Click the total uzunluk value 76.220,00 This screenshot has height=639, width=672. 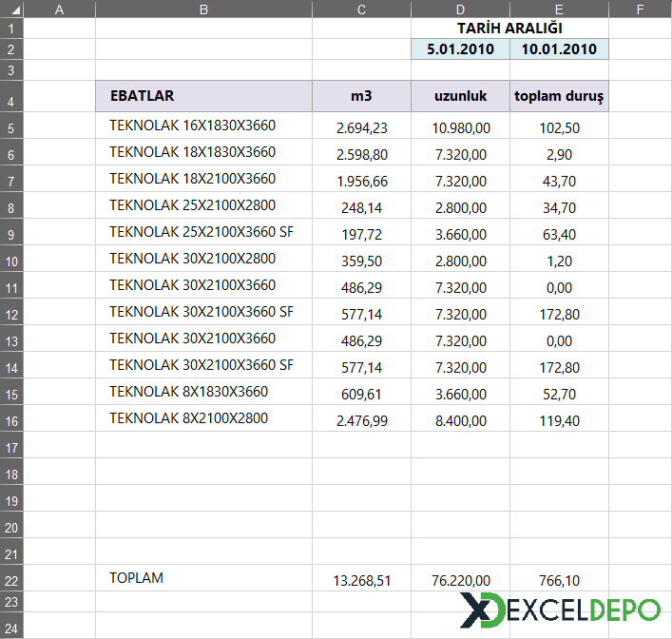tap(460, 580)
